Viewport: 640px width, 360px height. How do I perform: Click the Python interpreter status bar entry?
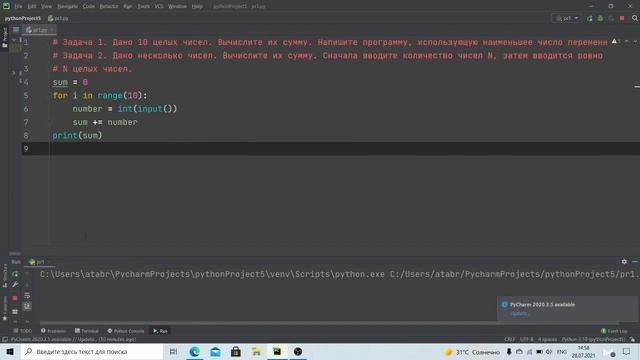[593, 340]
